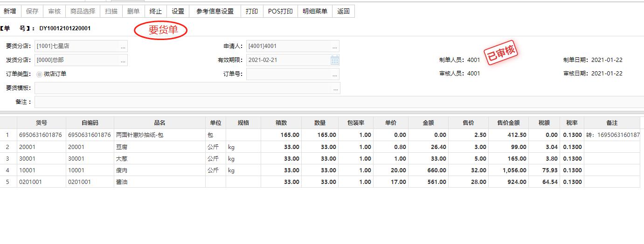The width and height of the screenshot is (644, 244).
Task: Click the 删单 toolbar button
Action: (133, 11)
